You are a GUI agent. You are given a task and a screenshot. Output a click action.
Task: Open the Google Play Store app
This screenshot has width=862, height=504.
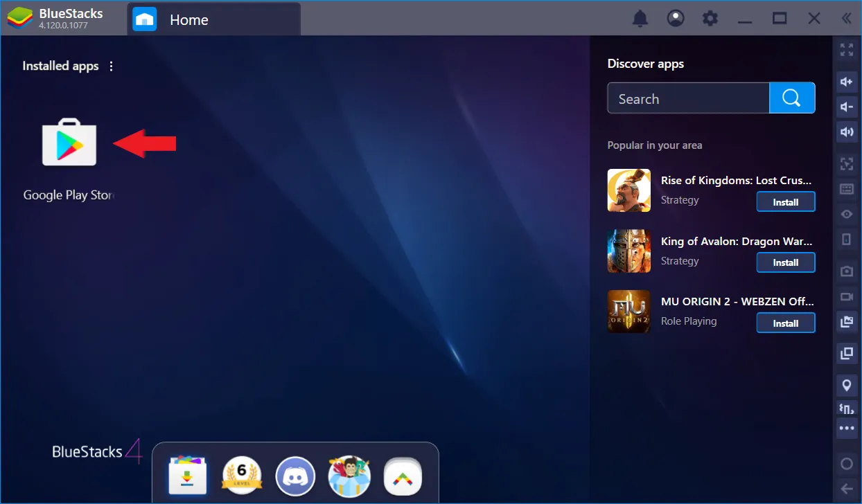[x=69, y=142]
